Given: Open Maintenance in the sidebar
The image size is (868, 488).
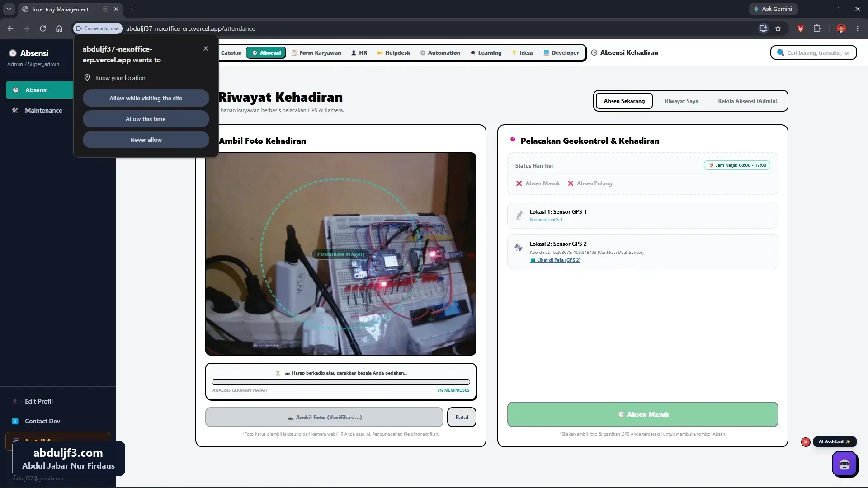Looking at the screenshot, I should 43,110.
